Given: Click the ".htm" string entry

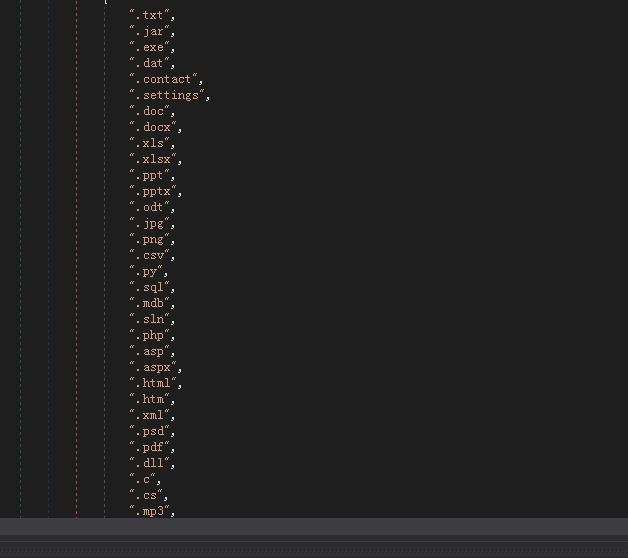Looking at the screenshot, I should (149, 400).
